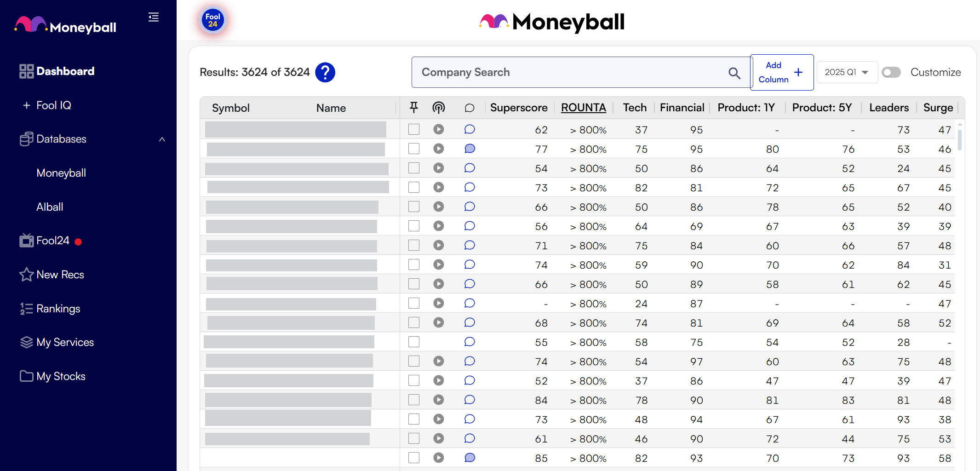Screen dimensions: 980x471
Task: Click the Add Column button
Action: [781, 72]
